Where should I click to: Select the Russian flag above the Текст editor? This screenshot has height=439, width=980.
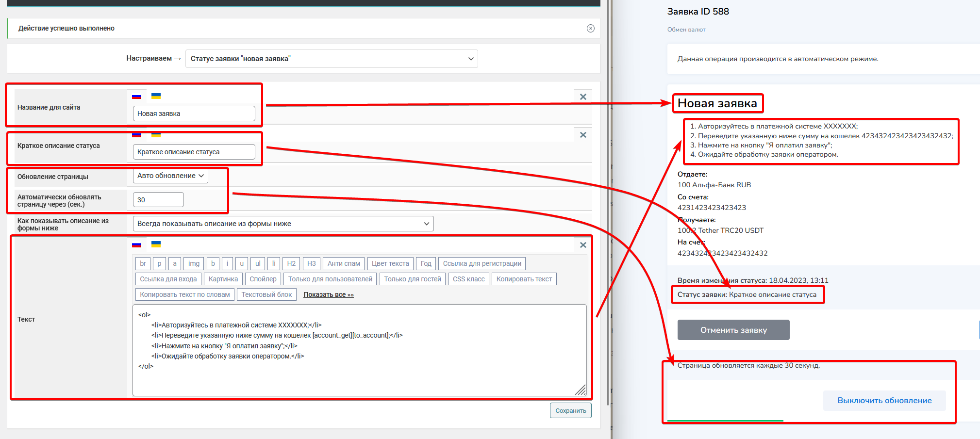coord(137,244)
